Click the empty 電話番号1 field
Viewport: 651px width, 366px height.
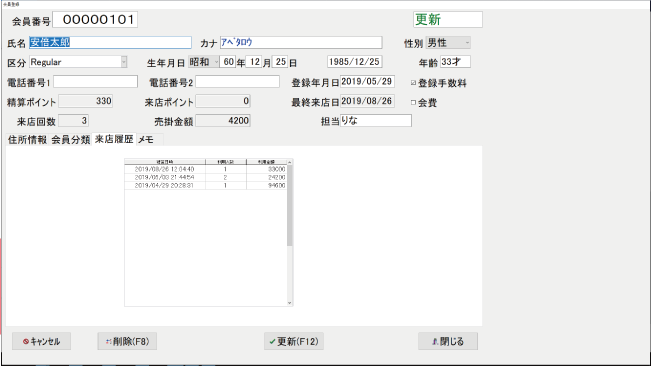[x=95, y=82]
